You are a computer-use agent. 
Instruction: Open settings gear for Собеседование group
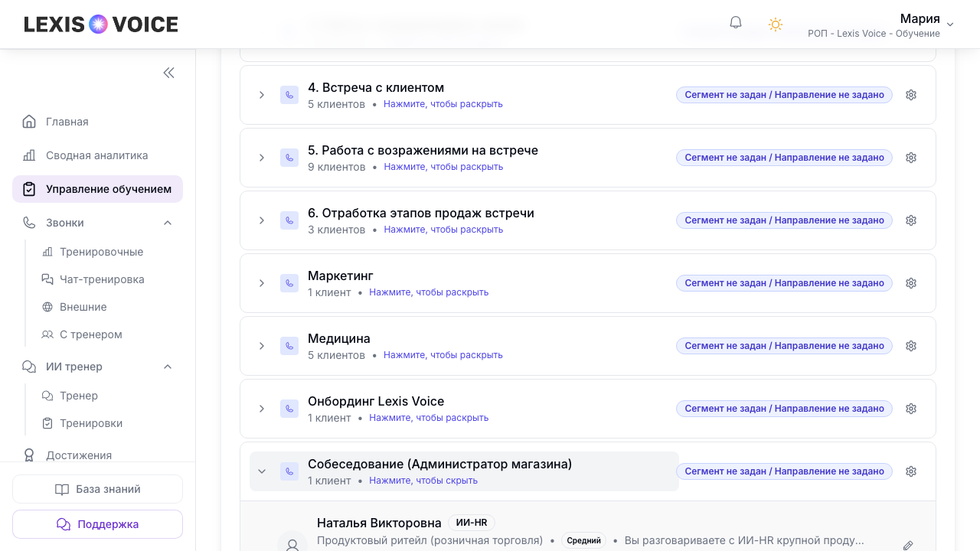point(911,471)
